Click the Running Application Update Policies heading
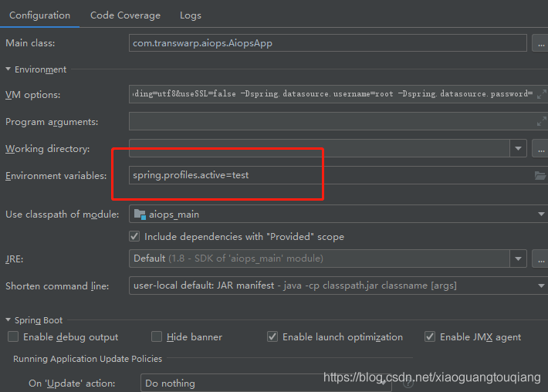 pyautogui.click(x=88, y=359)
